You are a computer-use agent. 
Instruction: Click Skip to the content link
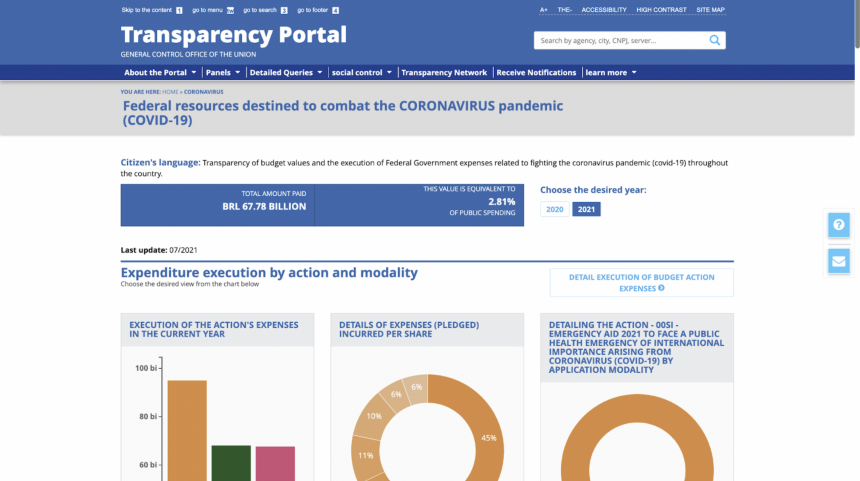(x=151, y=10)
